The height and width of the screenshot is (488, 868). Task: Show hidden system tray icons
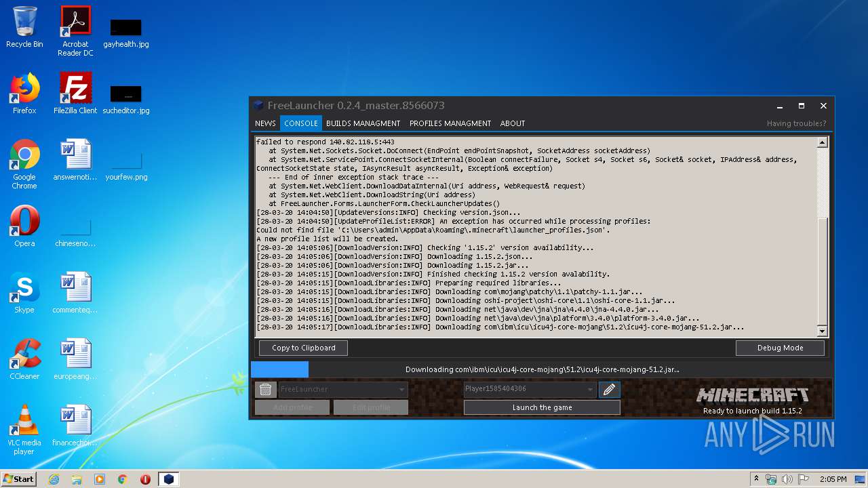click(756, 479)
